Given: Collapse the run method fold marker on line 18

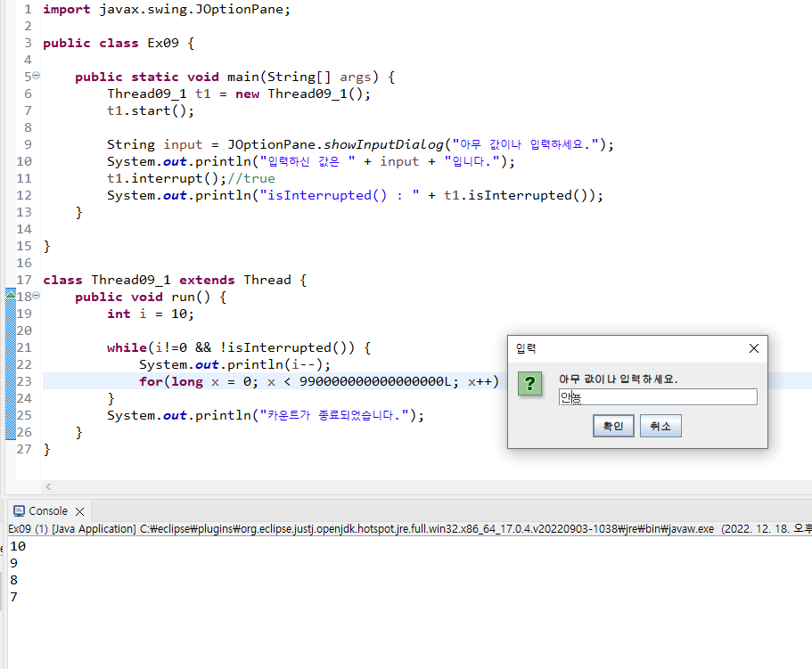Looking at the screenshot, I should click(36, 296).
